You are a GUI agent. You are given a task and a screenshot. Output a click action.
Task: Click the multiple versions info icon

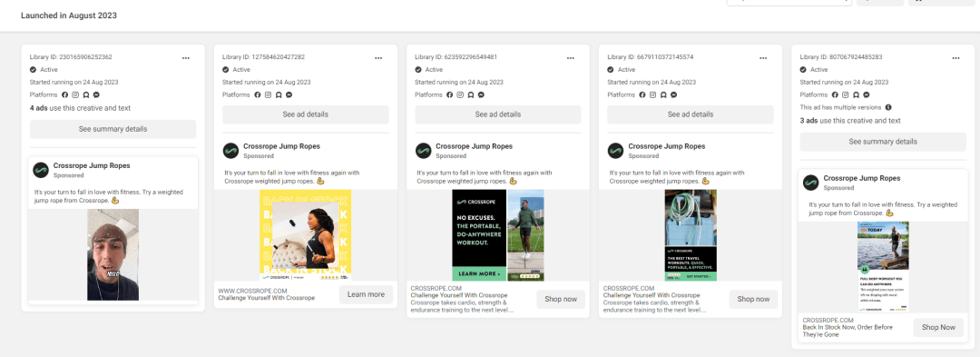[x=888, y=107]
